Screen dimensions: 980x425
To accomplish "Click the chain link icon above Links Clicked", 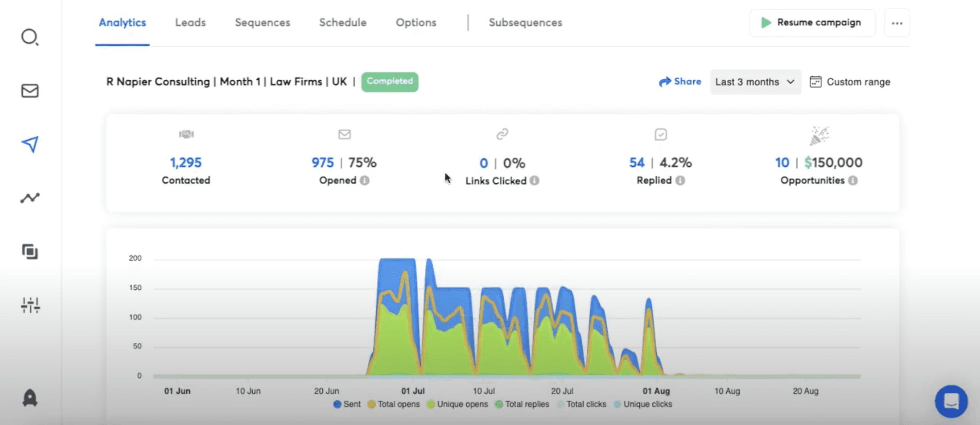I will pyautogui.click(x=502, y=134).
